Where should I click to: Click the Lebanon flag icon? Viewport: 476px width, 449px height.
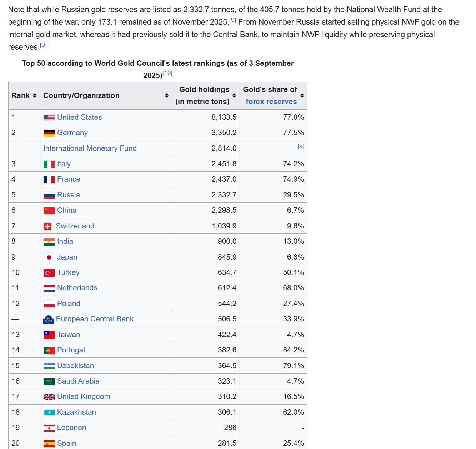tap(49, 428)
